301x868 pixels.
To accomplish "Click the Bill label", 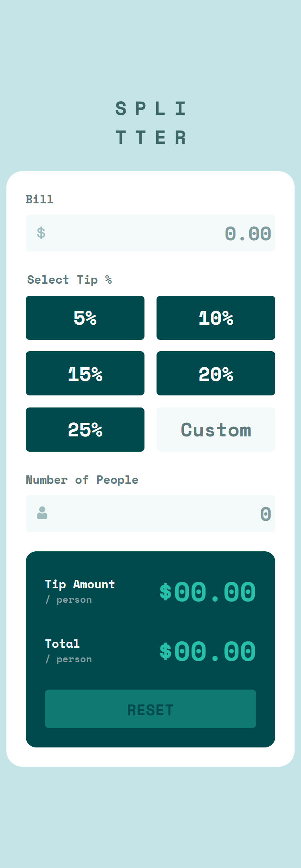I will [40, 199].
